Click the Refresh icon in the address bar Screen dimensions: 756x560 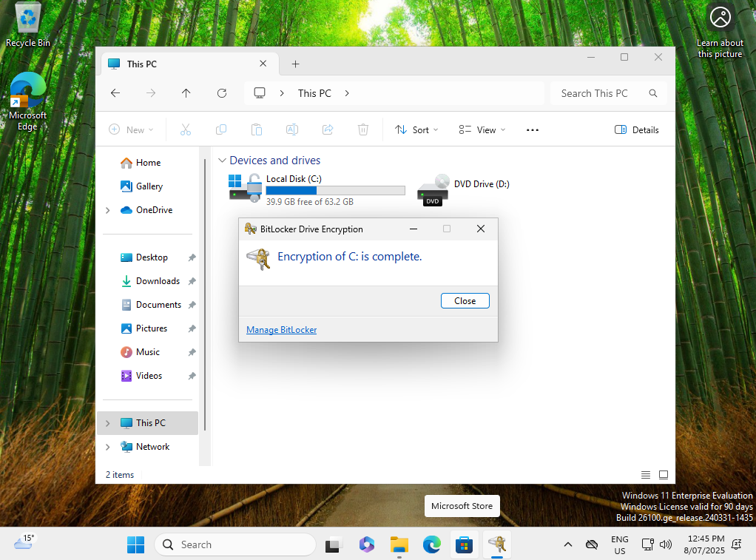(222, 93)
